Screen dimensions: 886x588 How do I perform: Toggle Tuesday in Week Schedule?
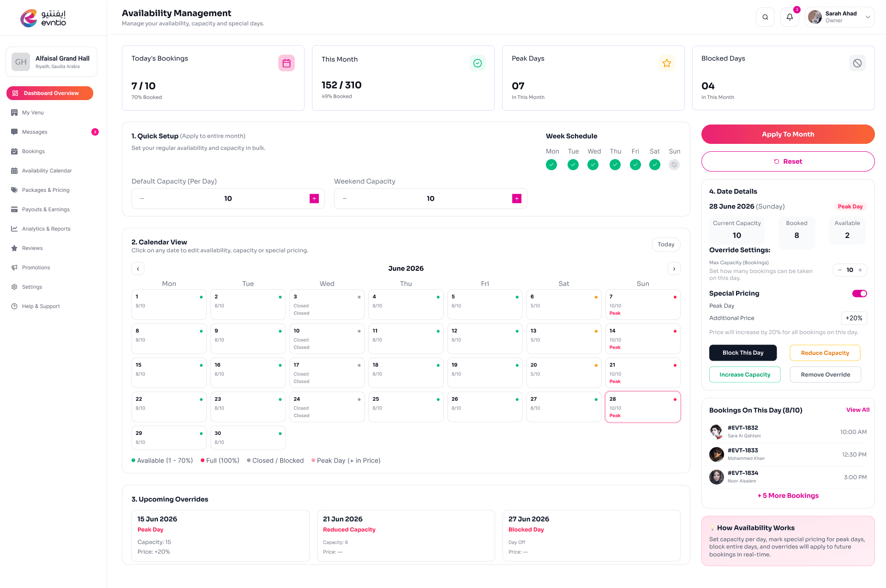(573, 165)
